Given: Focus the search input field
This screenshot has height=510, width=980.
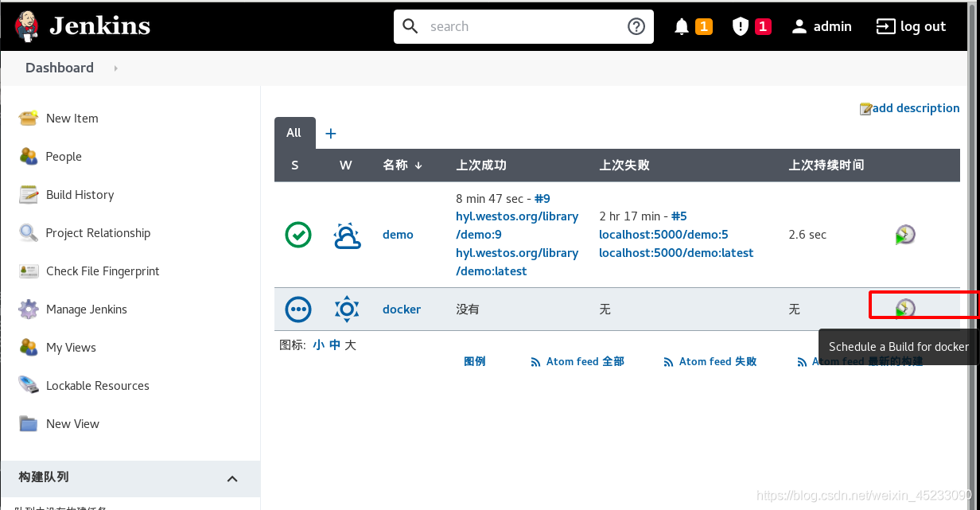Looking at the screenshot, I should click(x=525, y=26).
